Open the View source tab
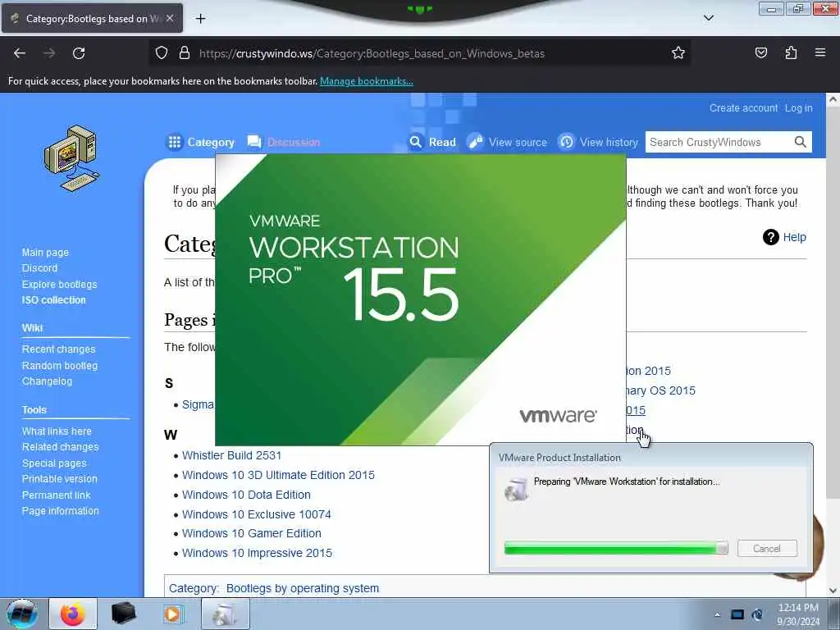The image size is (840, 630). pyautogui.click(x=507, y=142)
